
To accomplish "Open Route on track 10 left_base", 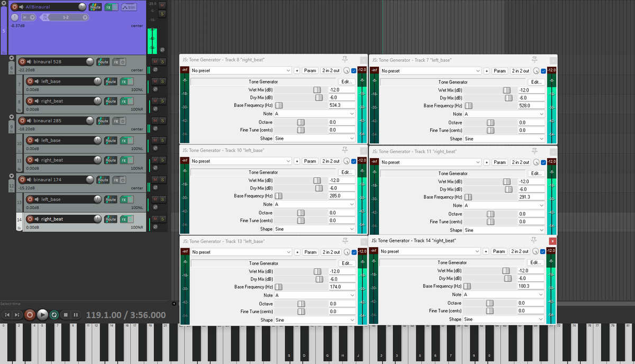I will (111, 140).
